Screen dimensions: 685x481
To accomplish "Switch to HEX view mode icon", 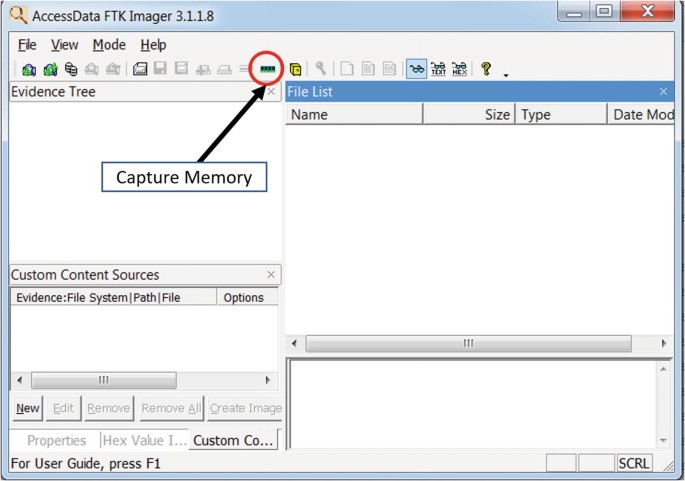I will click(x=460, y=69).
